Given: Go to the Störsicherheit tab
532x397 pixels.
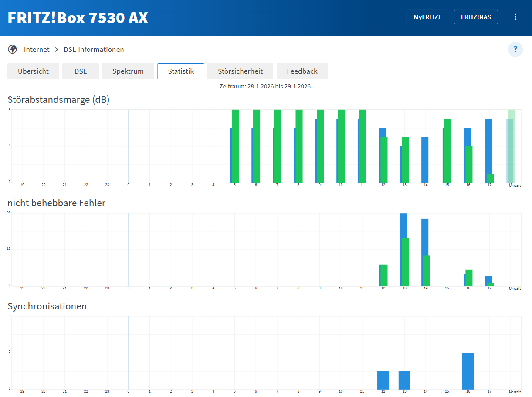Looking at the screenshot, I should point(240,71).
